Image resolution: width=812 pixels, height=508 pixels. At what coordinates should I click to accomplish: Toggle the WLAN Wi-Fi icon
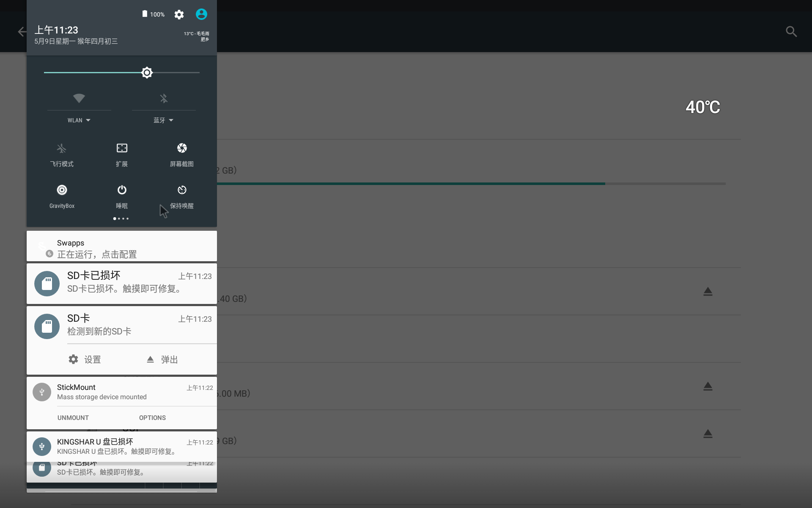(79, 98)
